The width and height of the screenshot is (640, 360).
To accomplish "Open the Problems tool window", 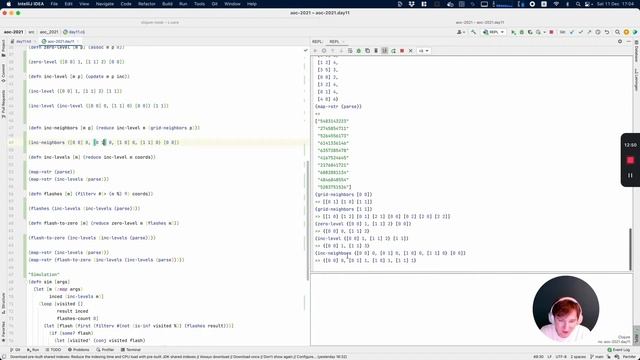I will (78, 350).
